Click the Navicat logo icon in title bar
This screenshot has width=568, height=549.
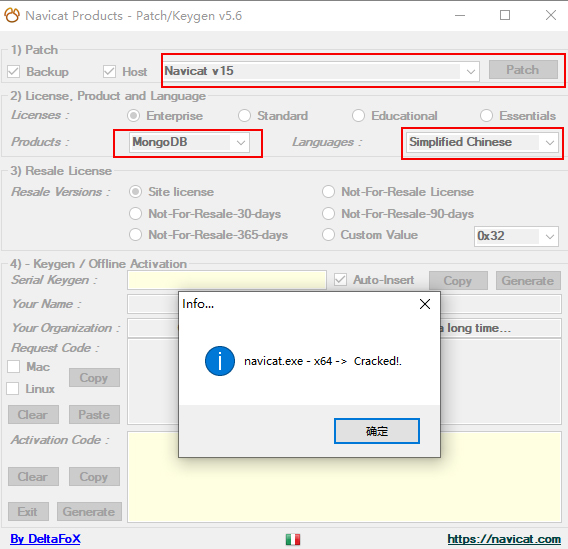pos(12,16)
